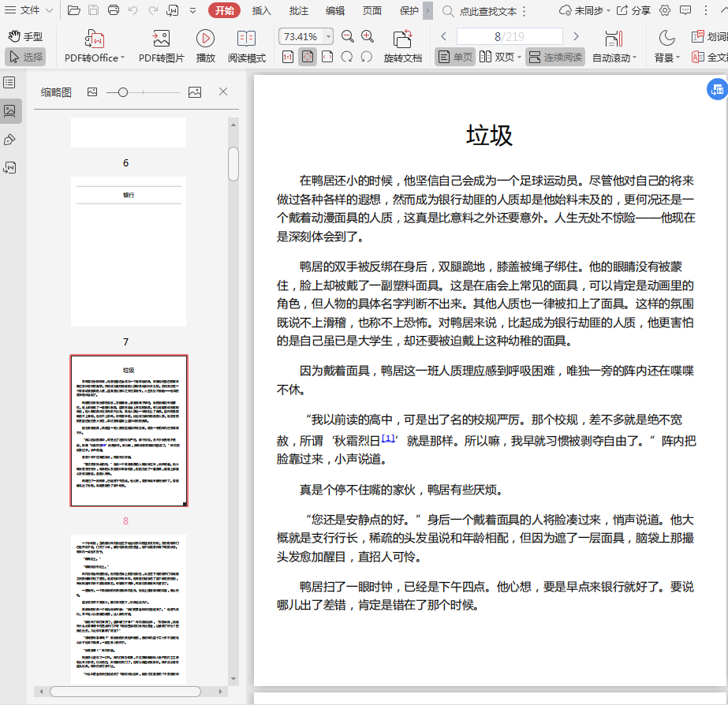Click the open folder icon
The width and height of the screenshot is (728, 705).
coord(74,10)
